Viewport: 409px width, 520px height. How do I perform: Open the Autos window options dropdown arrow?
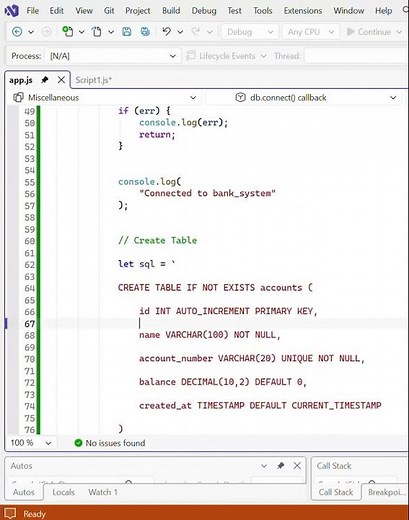264,466
